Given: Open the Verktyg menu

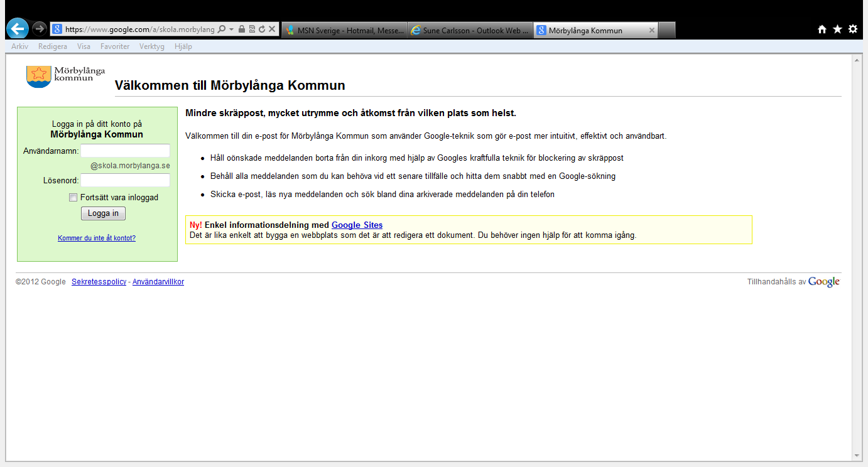Looking at the screenshot, I should tap(152, 46).
